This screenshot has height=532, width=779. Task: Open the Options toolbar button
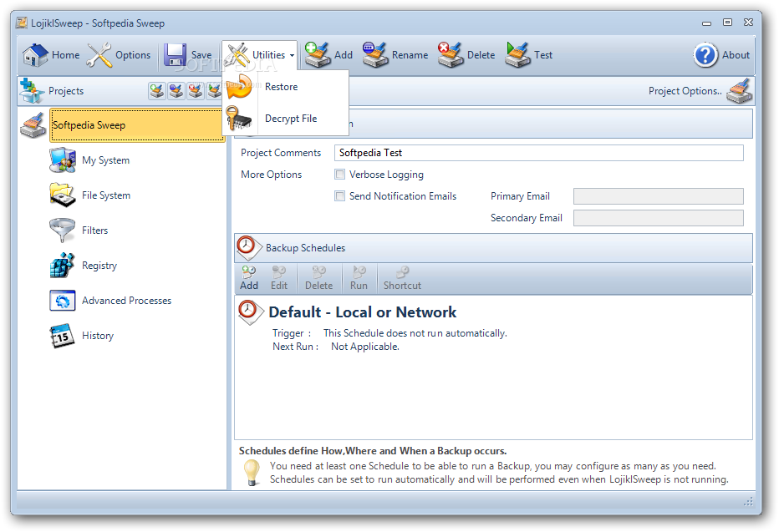pos(119,54)
